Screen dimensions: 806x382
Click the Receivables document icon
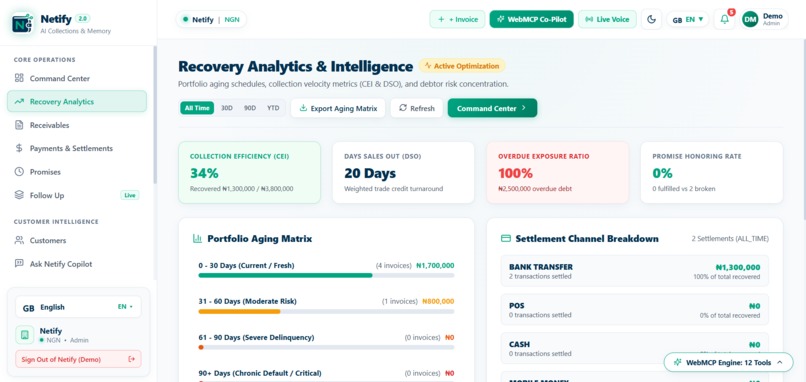click(x=19, y=125)
